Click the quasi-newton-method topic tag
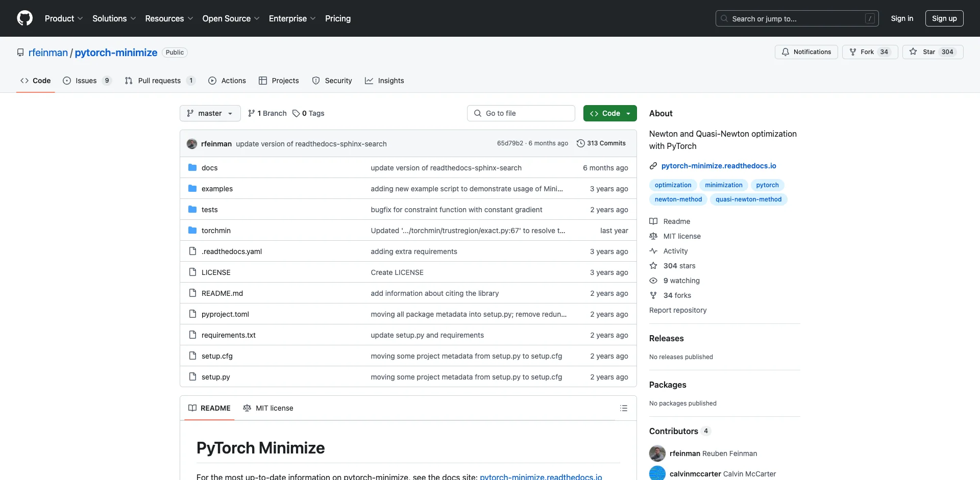Image resolution: width=980 pixels, height=480 pixels. (748, 199)
